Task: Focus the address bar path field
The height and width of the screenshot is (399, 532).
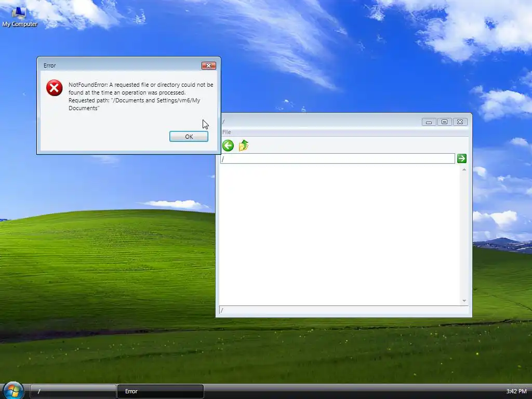Action: coord(338,158)
